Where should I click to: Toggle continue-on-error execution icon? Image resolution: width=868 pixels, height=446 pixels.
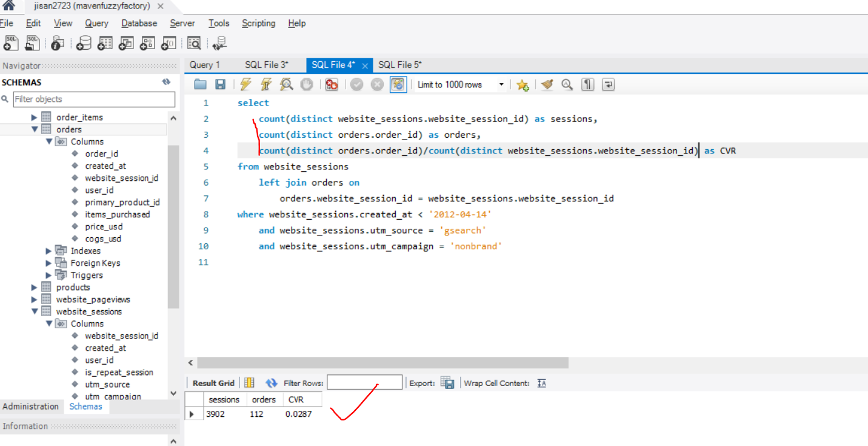click(x=332, y=85)
